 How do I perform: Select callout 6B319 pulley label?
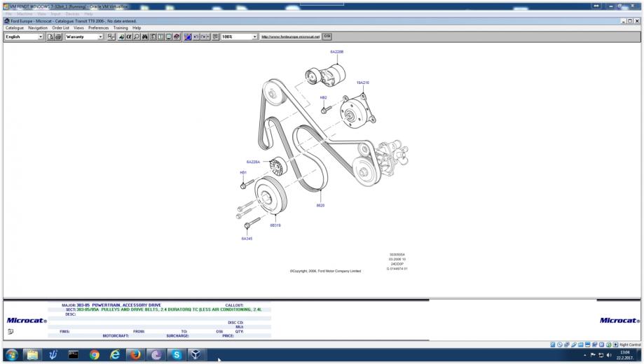275,225
